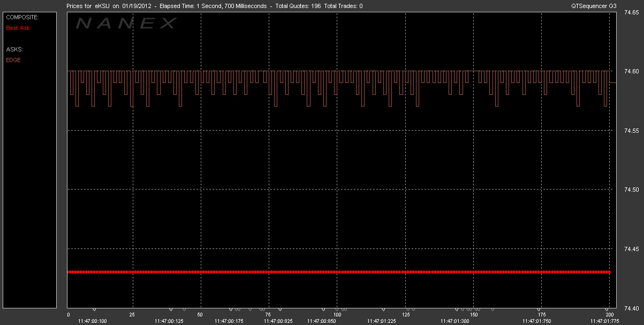Click the '75' sequence axis label
This screenshot has height=325, width=644.
pos(268,315)
